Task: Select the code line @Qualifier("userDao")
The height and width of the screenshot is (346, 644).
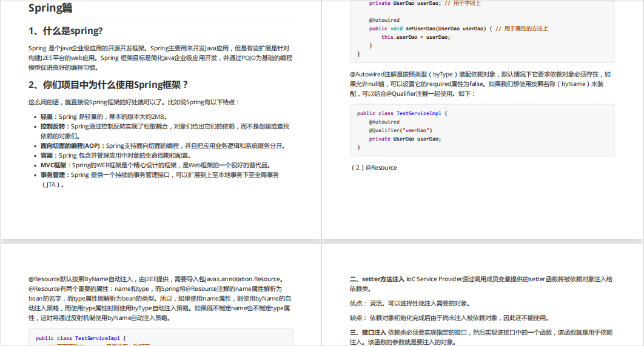Action: 400,130
